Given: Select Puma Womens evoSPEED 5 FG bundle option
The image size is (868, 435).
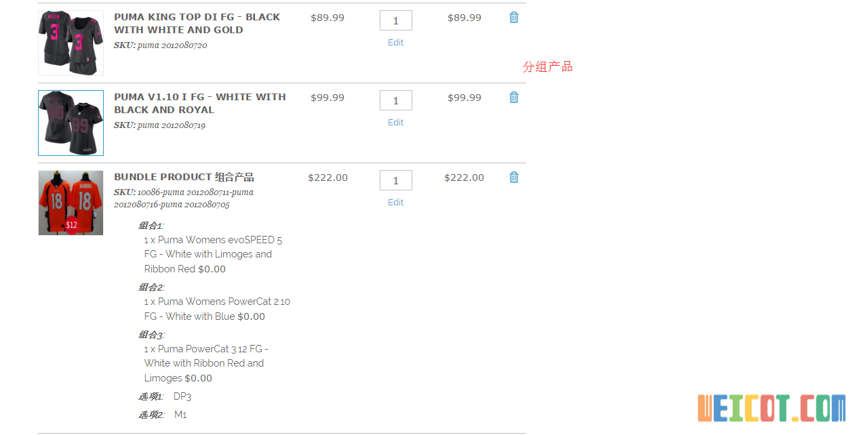Looking at the screenshot, I should tap(213, 254).
